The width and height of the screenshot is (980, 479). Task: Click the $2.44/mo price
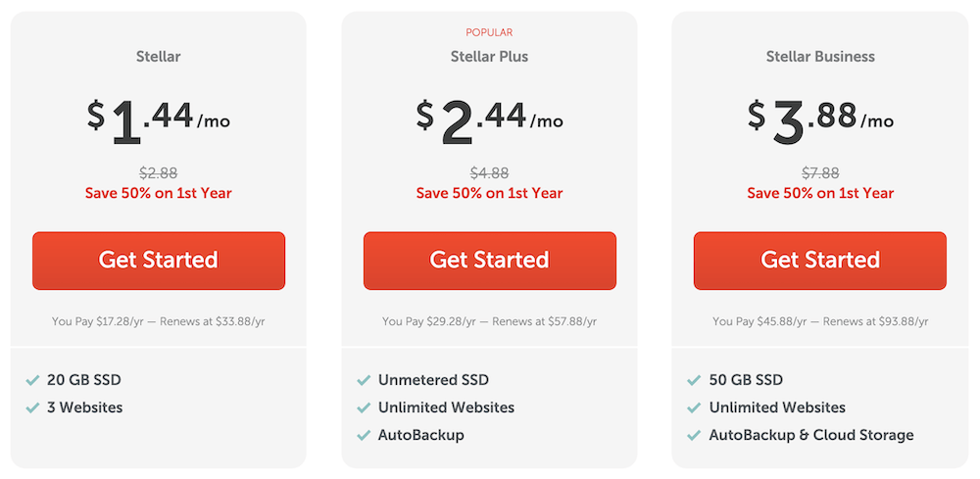pos(489,122)
